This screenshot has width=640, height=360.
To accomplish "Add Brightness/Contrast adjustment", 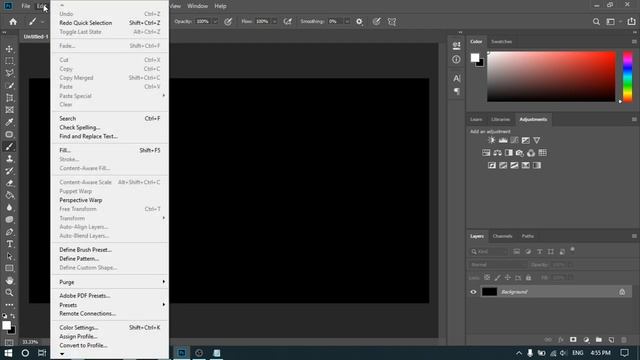I will coord(491,140).
